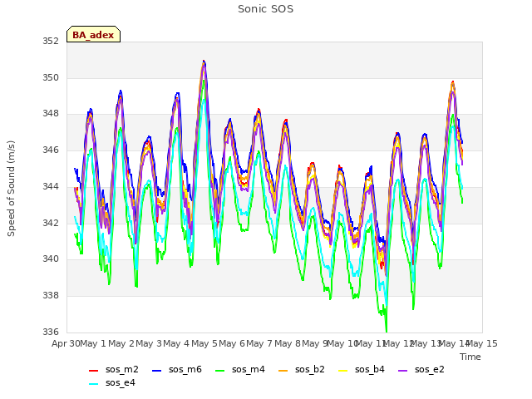Click the May 5 x-axis tick label

point(204,343)
